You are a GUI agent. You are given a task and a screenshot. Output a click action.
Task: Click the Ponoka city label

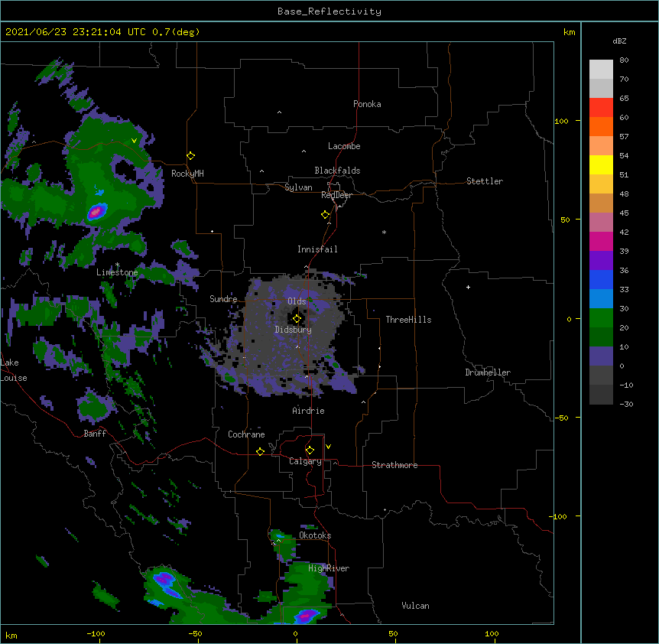tap(367, 104)
